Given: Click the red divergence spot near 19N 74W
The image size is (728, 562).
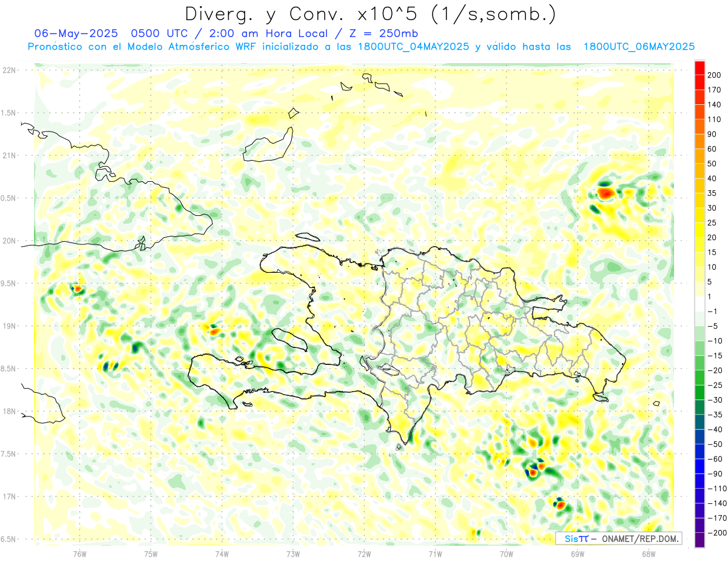Looking at the screenshot, I should (214, 331).
